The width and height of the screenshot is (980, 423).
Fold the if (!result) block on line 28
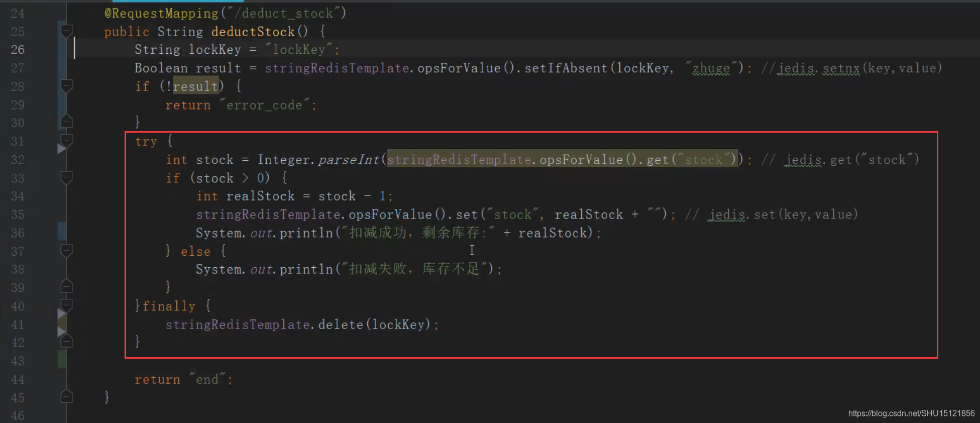point(66,86)
